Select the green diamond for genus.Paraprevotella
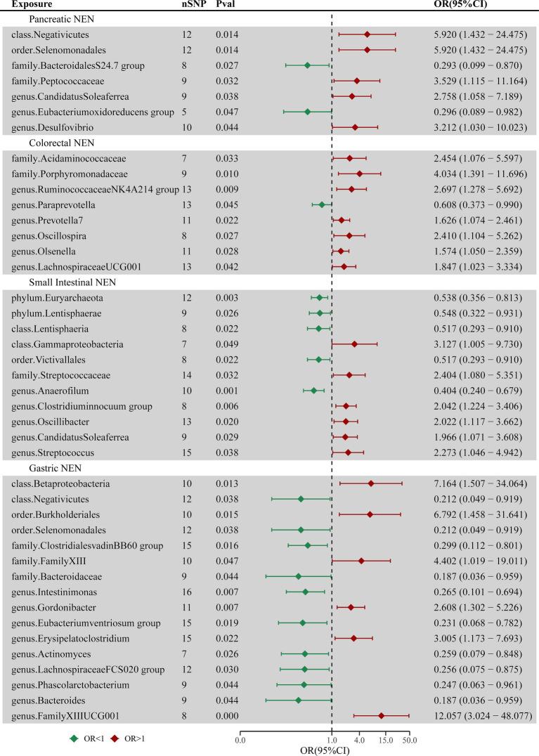539x756 pixels. click(x=322, y=204)
